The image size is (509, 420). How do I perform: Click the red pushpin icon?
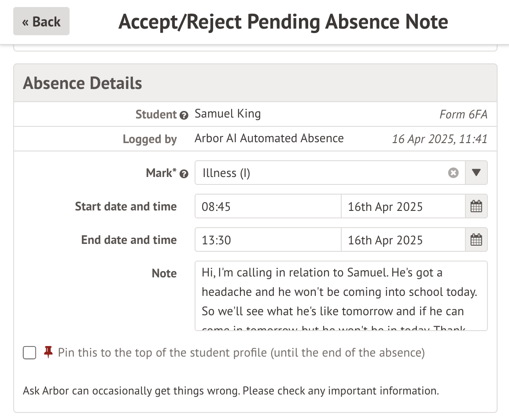pyautogui.click(x=48, y=352)
